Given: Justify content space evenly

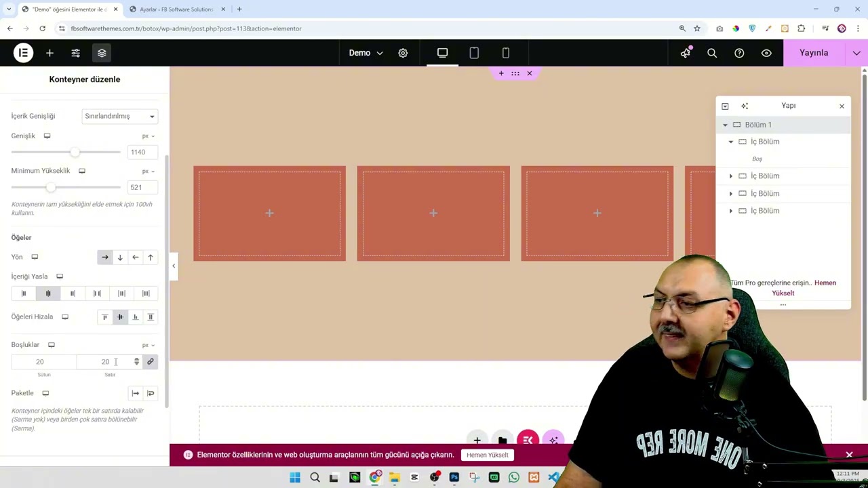Looking at the screenshot, I should pyautogui.click(x=146, y=293).
